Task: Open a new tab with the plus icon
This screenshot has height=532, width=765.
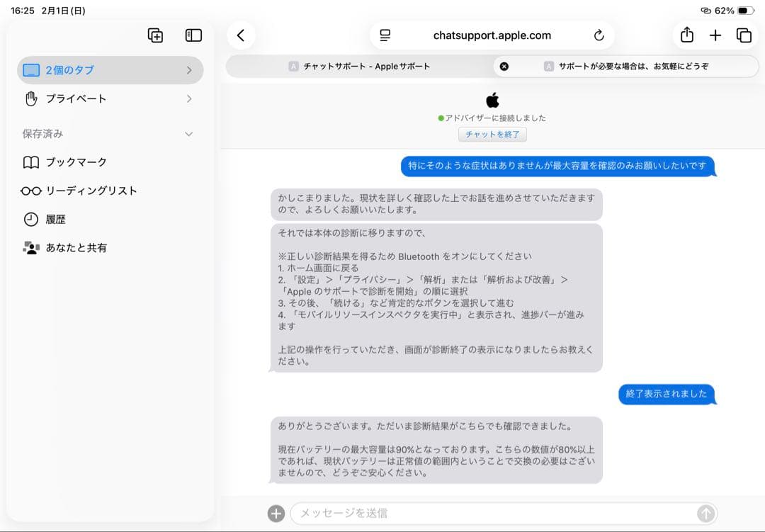Action: 715,35
